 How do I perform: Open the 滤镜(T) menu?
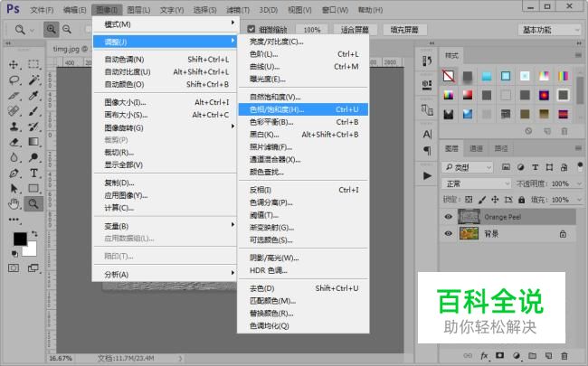pyautogui.click(x=238, y=10)
